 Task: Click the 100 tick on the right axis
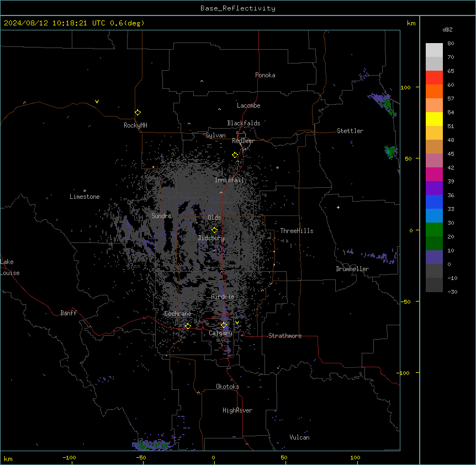[405, 87]
